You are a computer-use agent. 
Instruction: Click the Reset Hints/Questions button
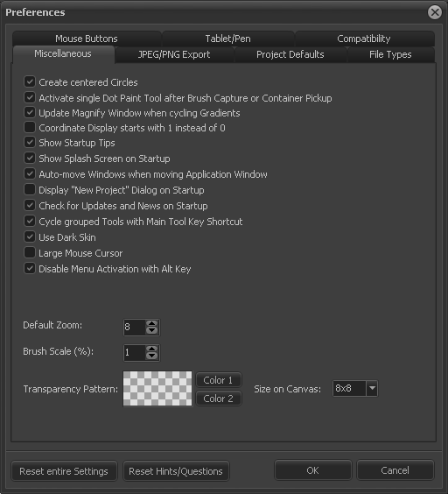(176, 471)
